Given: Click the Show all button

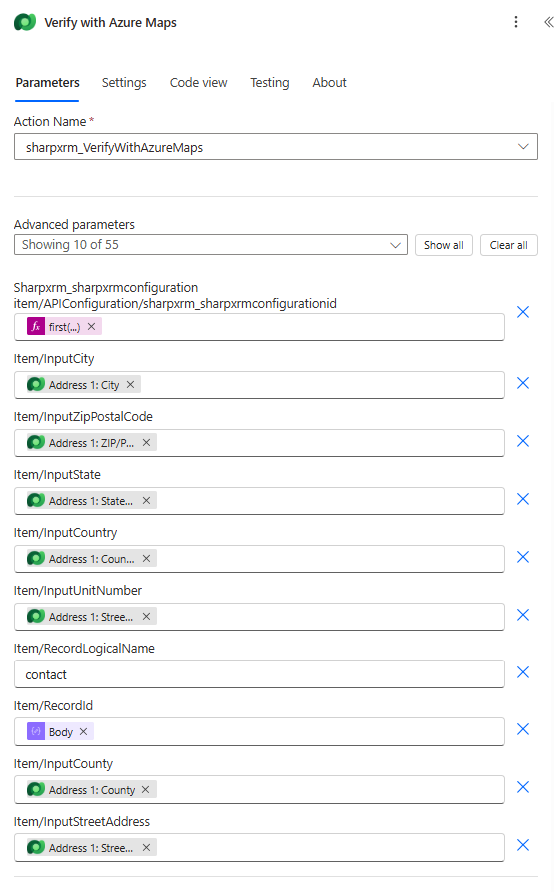Looking at the screenshot, I should 444,245.
